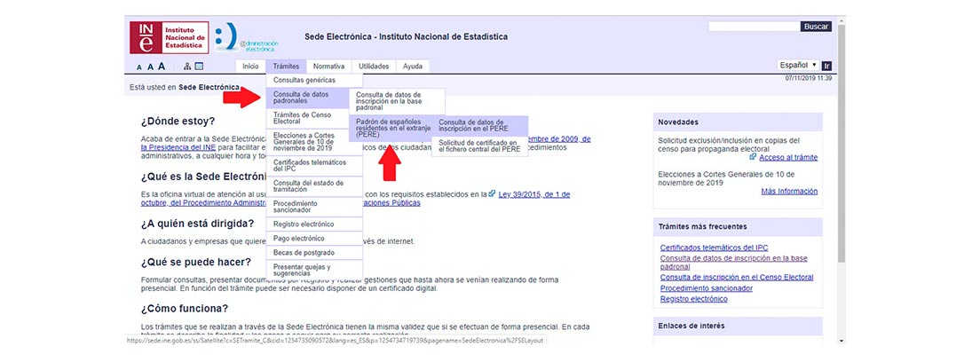Select Certificados telemáticos del IPC menu entry
The height and width of the screenshot is (362, 980).
pyautogui.click(x=314, y=166)
